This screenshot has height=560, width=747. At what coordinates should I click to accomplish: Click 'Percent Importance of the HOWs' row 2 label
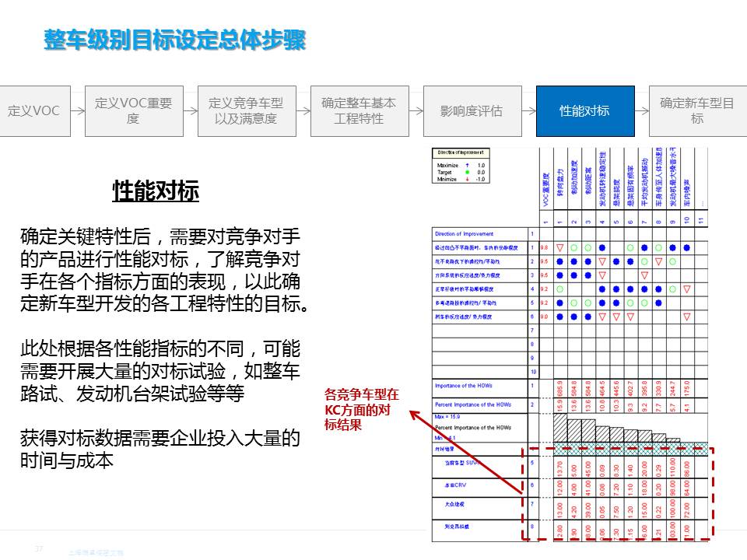pos(472,404)
